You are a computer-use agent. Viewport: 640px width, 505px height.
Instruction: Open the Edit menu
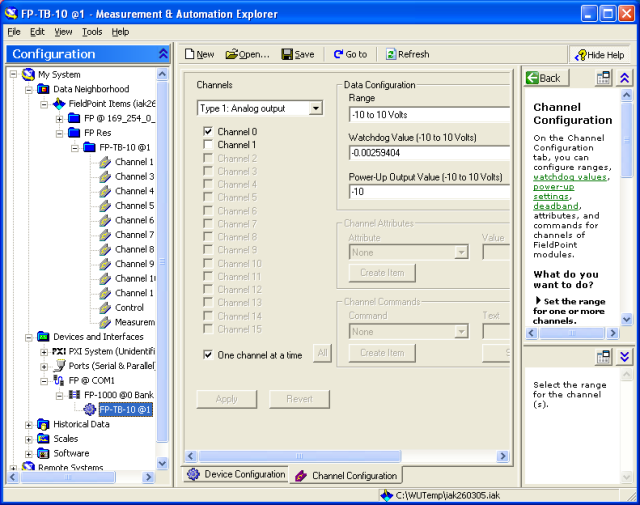[37, 32]
